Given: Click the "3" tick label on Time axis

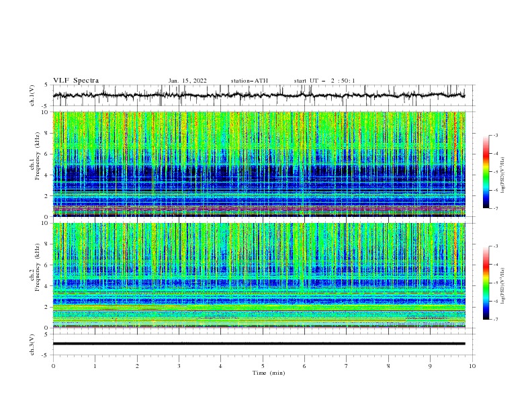Looking at the screenshot, I should [x=179, y=366].
